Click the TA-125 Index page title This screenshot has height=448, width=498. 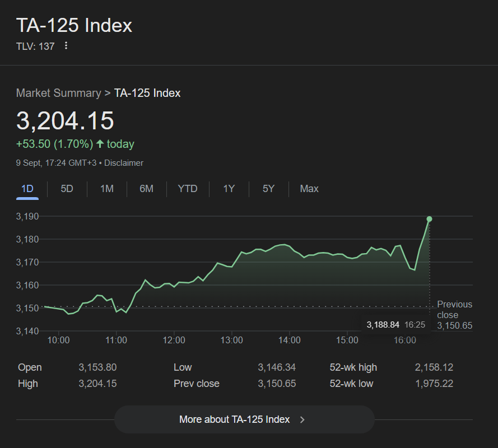pos(75,25)
